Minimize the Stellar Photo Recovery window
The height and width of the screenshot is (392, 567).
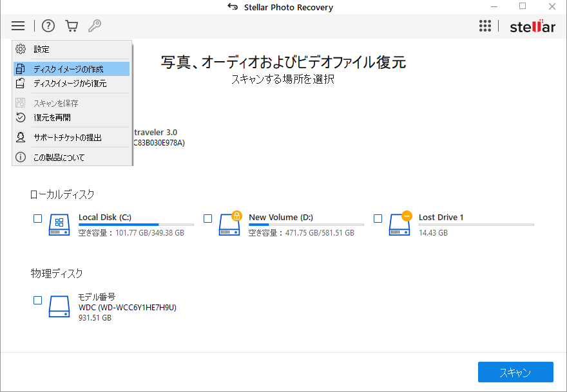(x=494, y=7)
